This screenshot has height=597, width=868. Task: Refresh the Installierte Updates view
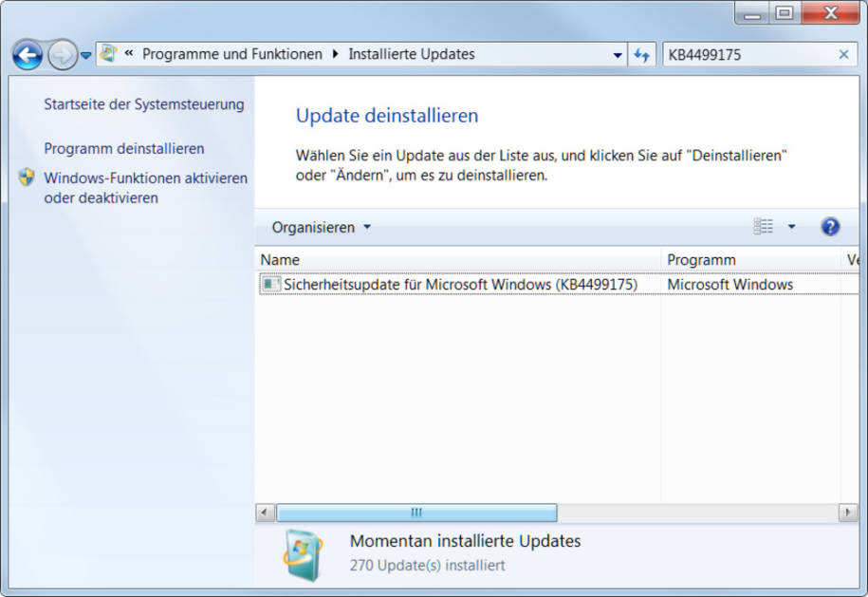click(x=641, y=55)
